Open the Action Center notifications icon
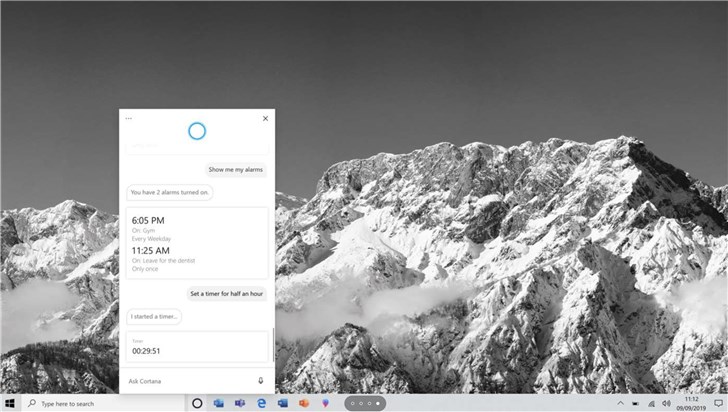Image resolution: width=728 pixels, height=412 pixels. [x=718, y=403]
